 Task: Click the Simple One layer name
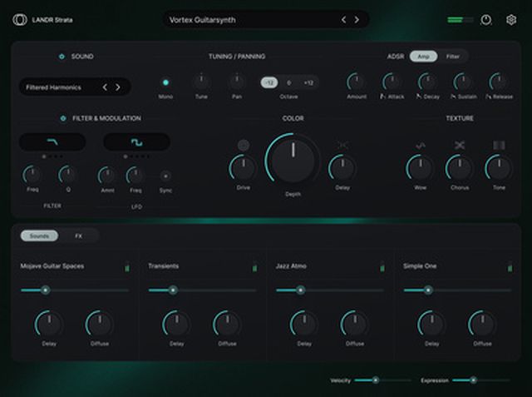(420, 265)
